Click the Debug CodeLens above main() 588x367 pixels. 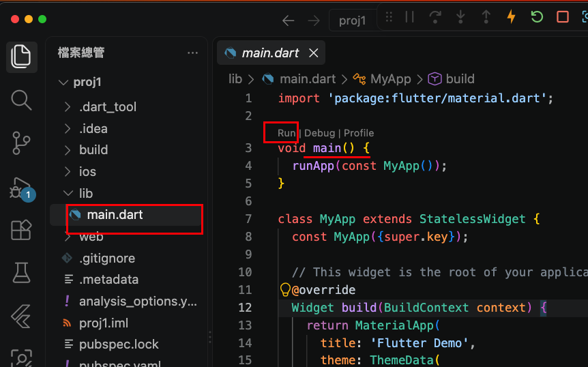pos(319,133)
